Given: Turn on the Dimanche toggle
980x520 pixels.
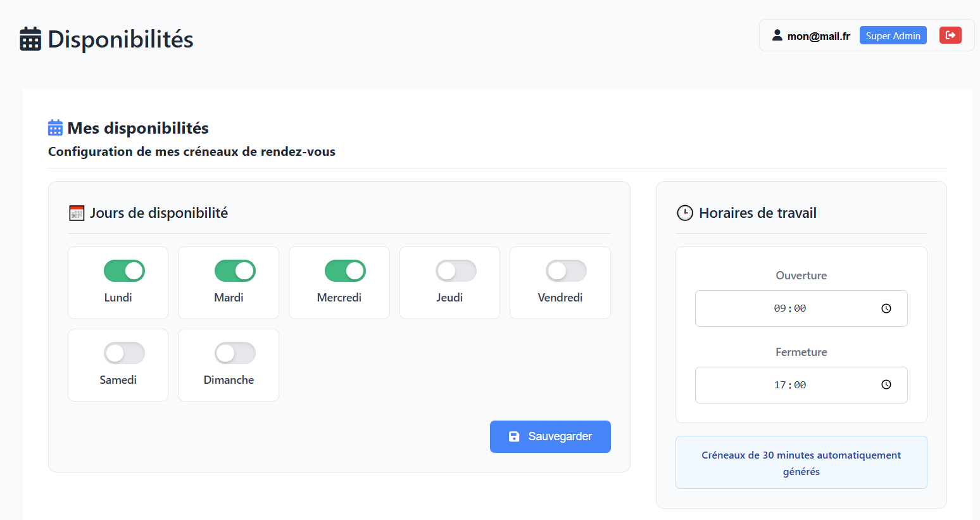Looking at the screenshot, I should click(235, 353).
